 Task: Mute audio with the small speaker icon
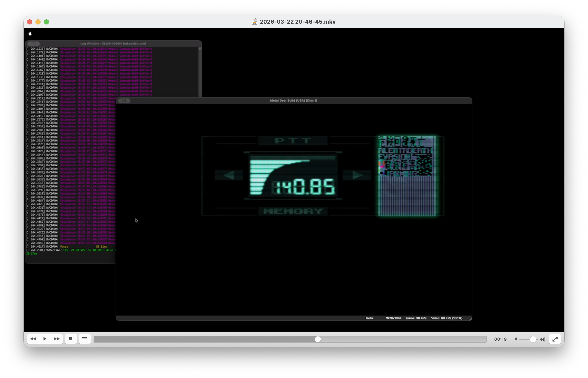[516, 339]
